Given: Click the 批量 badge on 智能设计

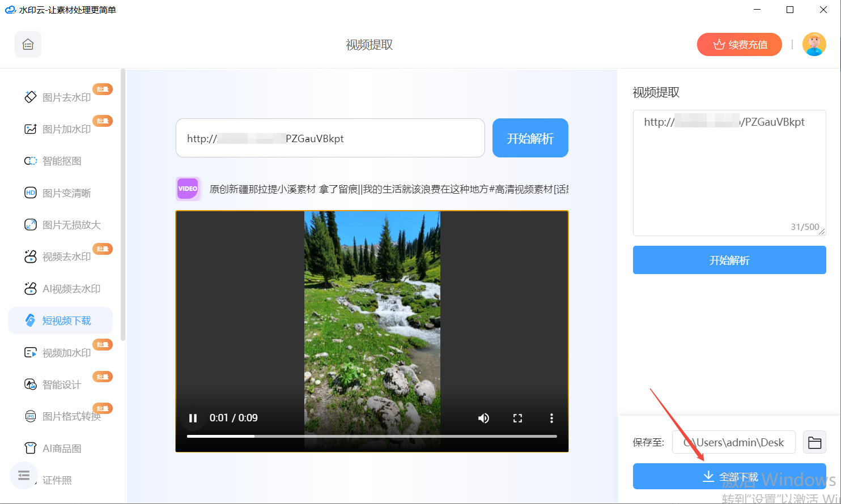Looking at the screenshot, I should pos(103,377).
